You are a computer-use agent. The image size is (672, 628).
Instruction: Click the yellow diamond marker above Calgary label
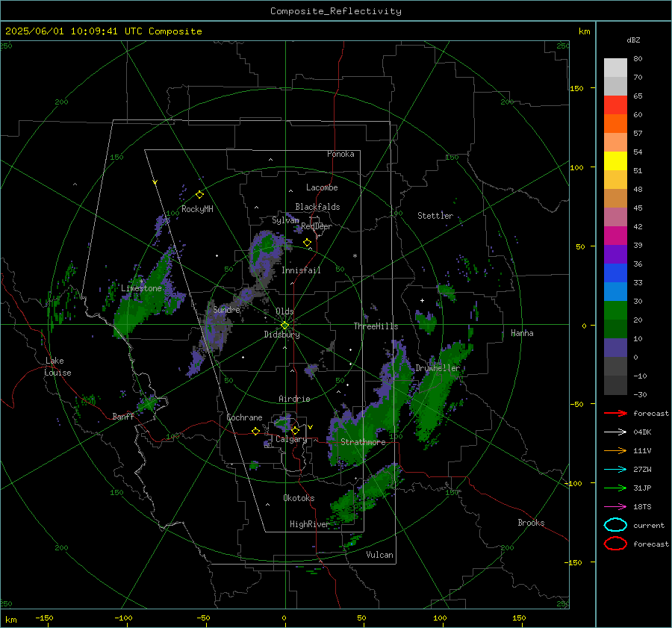coord(295,430)
